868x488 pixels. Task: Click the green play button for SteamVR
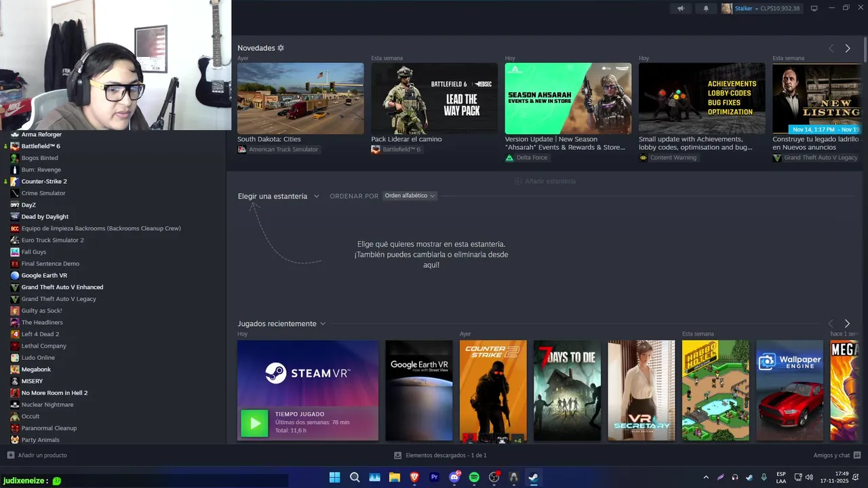tap(255, 424)
